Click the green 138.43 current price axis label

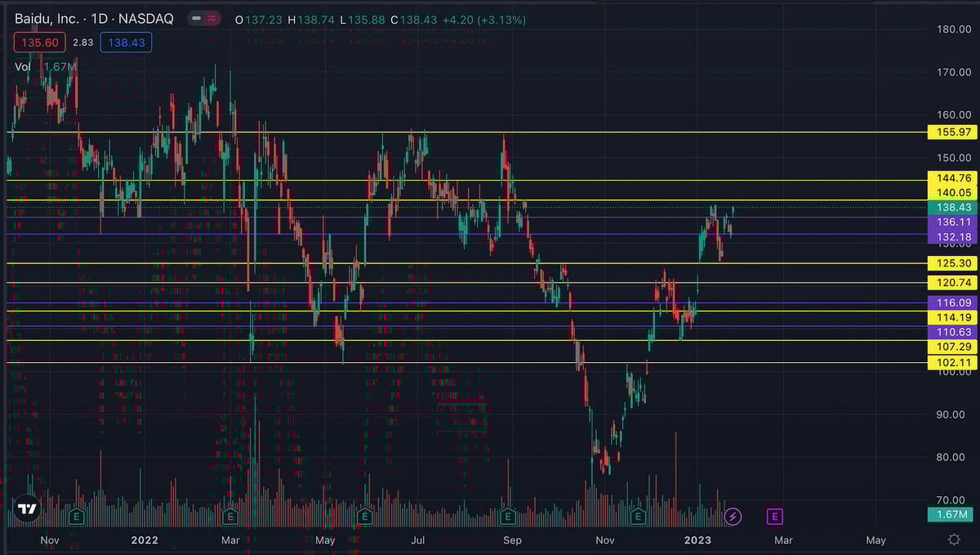pos(951,207)
